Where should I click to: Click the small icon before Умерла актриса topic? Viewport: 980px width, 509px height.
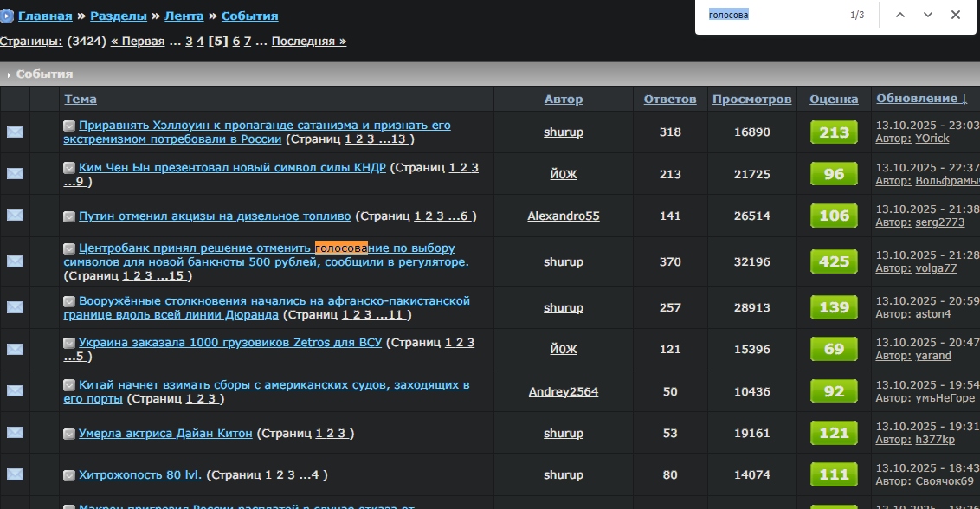click(69, 434)
